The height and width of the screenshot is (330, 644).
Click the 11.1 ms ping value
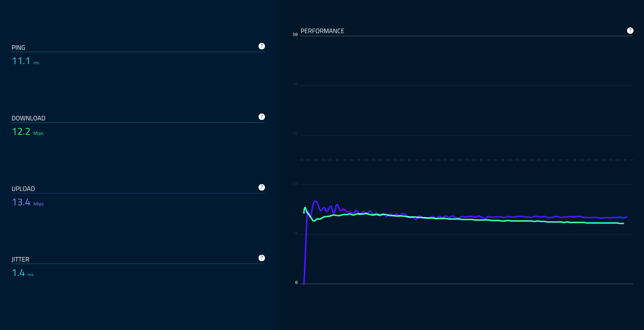(x=21, y=61)
